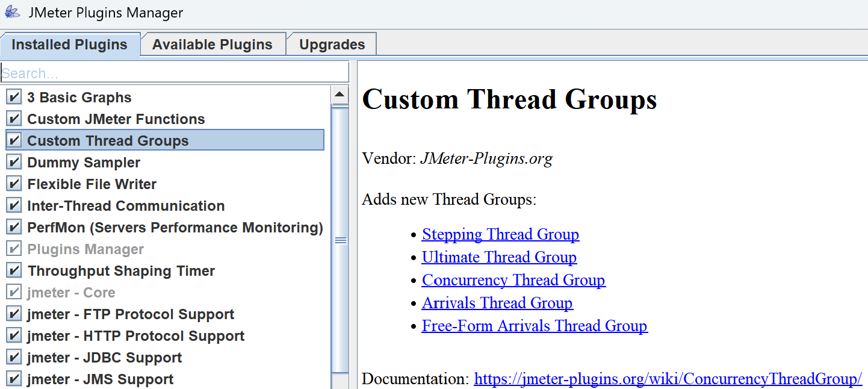Uncheck the Custom JMeter Functions checkbox

14,119
